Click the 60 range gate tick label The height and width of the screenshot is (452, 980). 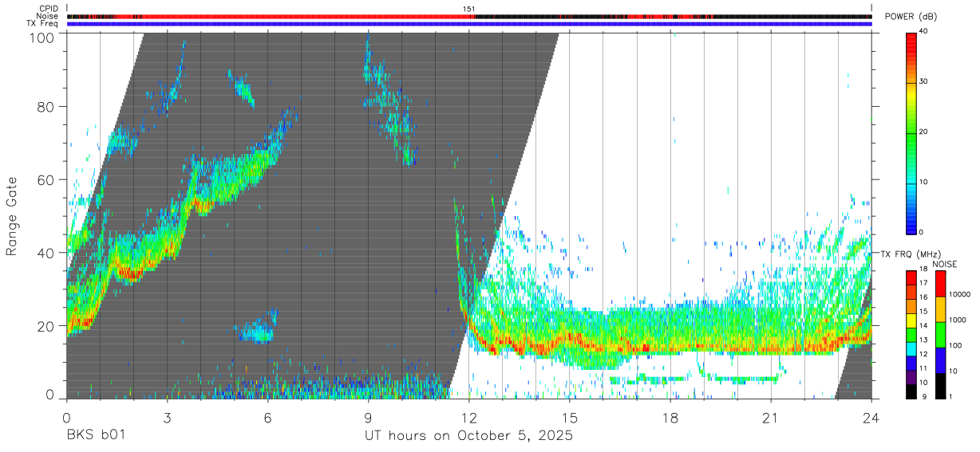click(x=45, y=179)
